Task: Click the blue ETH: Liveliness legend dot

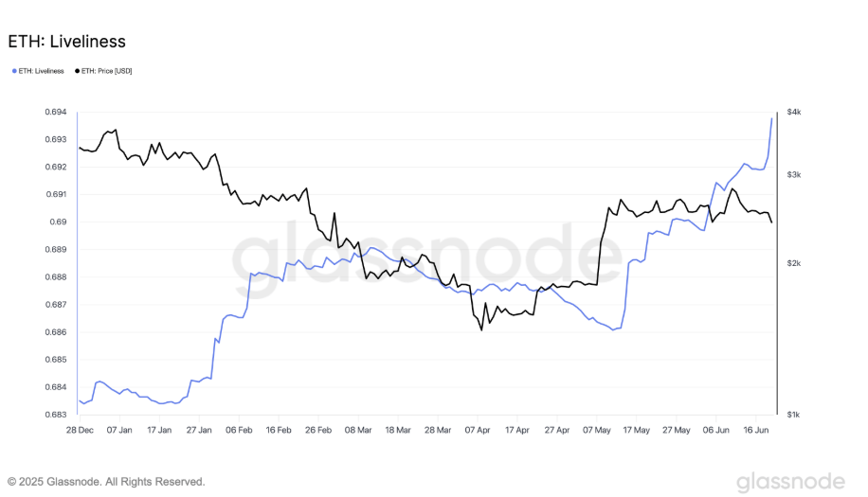Action: point(14,71)
